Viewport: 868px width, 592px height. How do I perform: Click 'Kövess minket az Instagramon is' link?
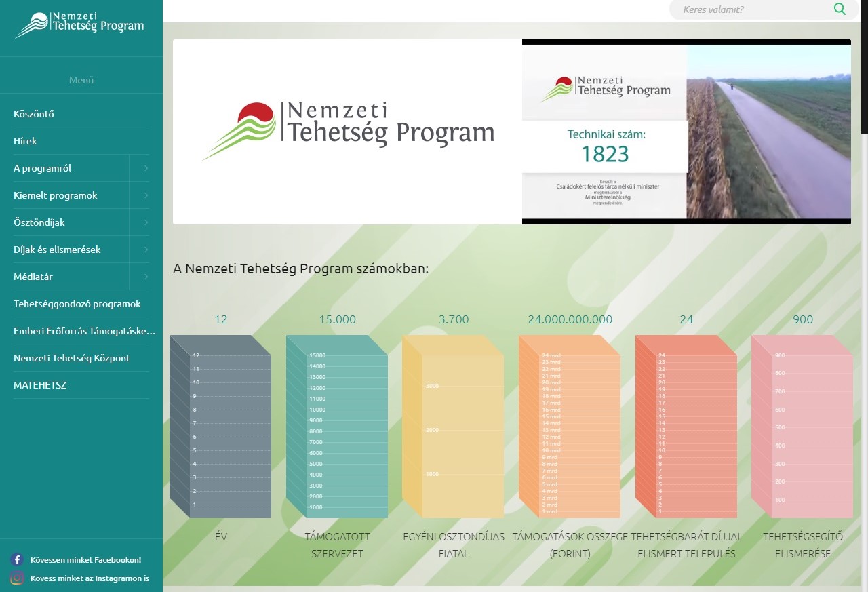90,578
